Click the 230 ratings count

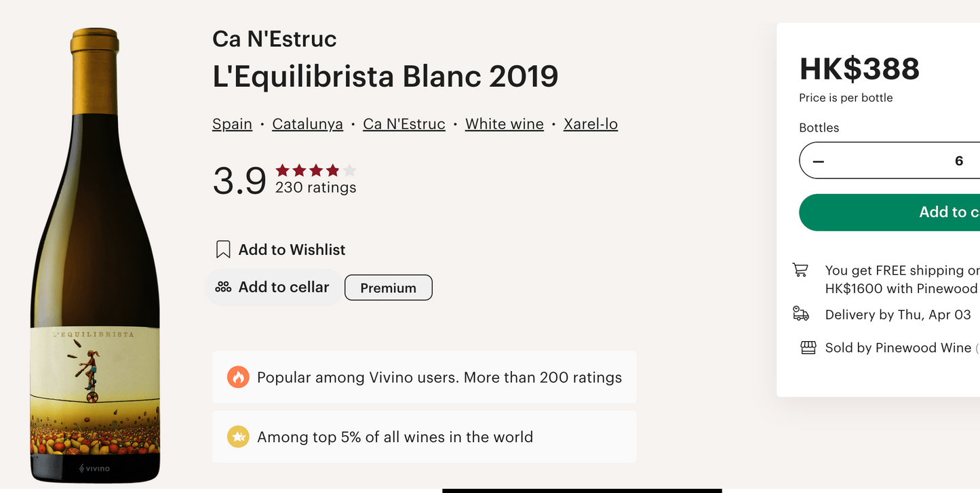coord(315,188)
